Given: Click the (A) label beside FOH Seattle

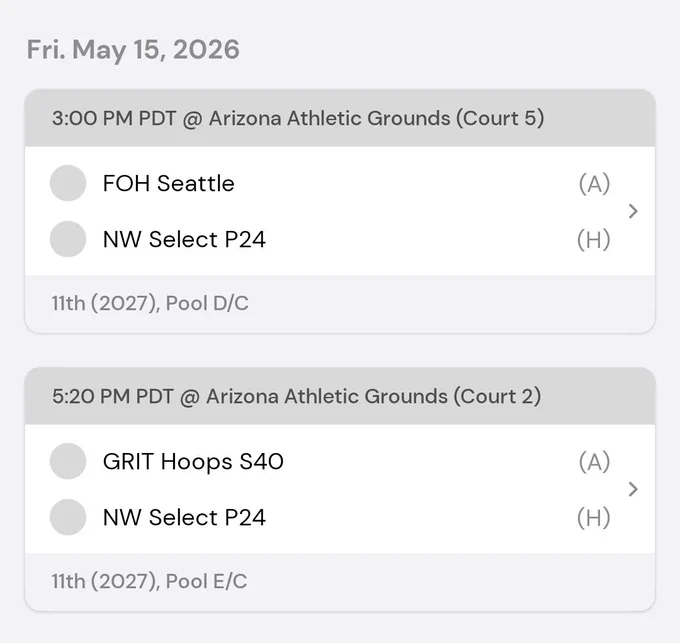Looking at the screenshot, I should [x=595, y=183].
